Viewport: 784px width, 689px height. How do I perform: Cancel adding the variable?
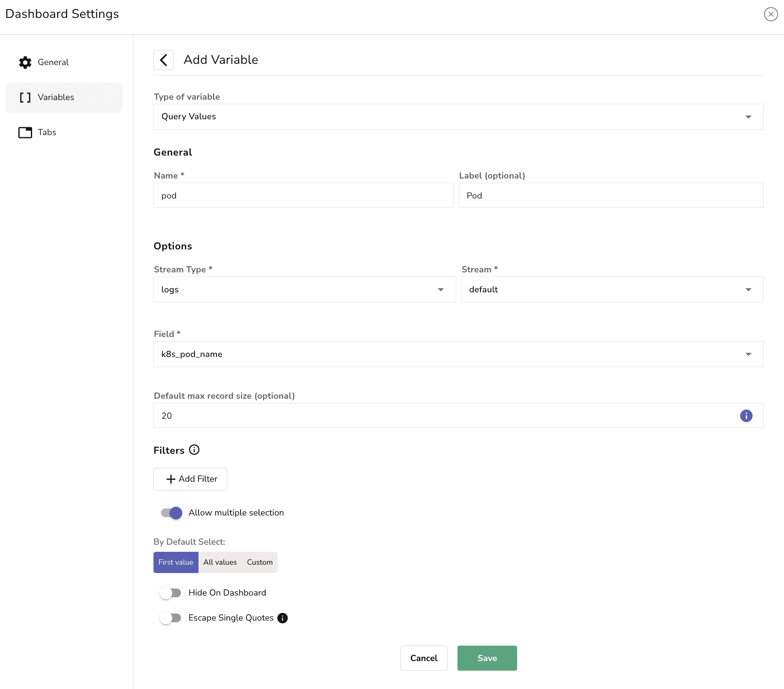coord(423,658)
